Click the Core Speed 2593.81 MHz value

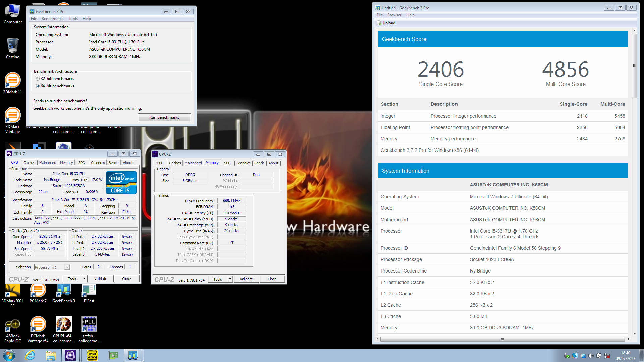pos(50,236)
